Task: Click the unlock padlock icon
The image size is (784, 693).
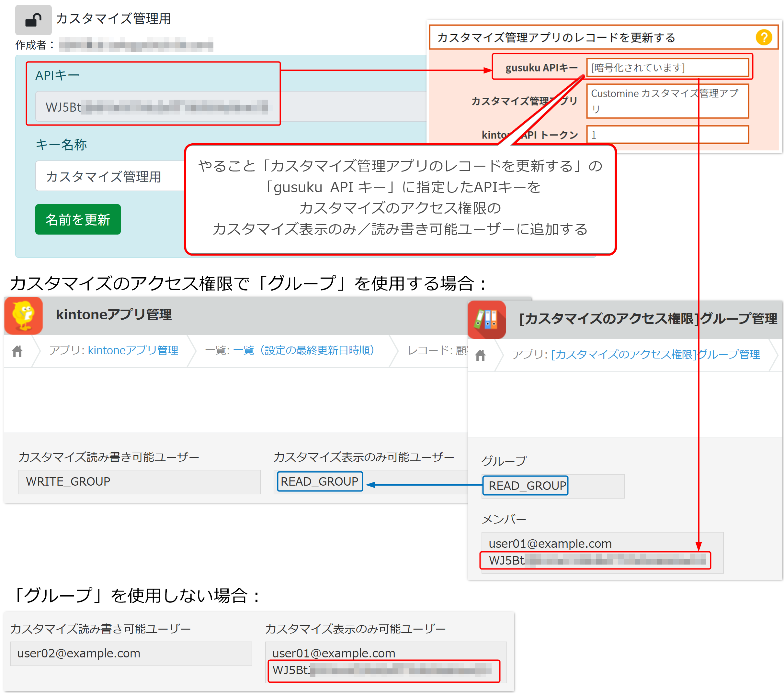Action: coord(33,20)
